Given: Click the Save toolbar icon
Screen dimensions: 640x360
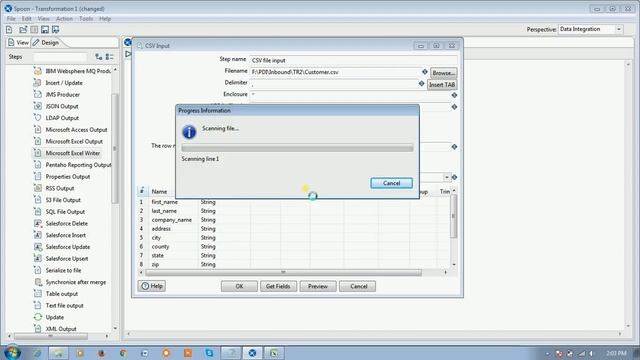Looking at the screenshot, I should (x=45, y=29).
